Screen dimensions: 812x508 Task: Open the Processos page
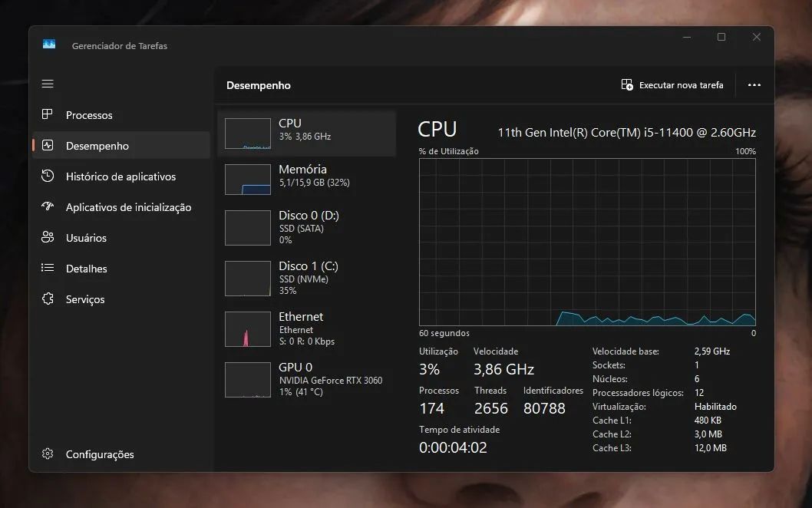pos(121,115)
